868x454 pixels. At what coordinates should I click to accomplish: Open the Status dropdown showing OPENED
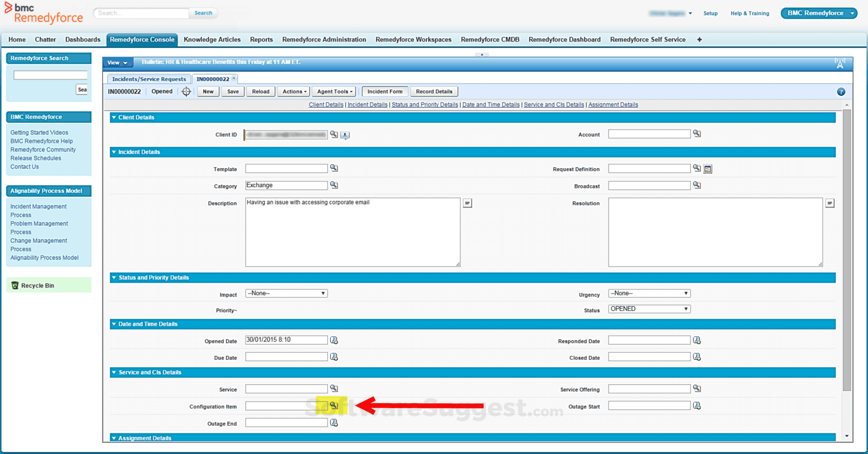coord(649,309)
